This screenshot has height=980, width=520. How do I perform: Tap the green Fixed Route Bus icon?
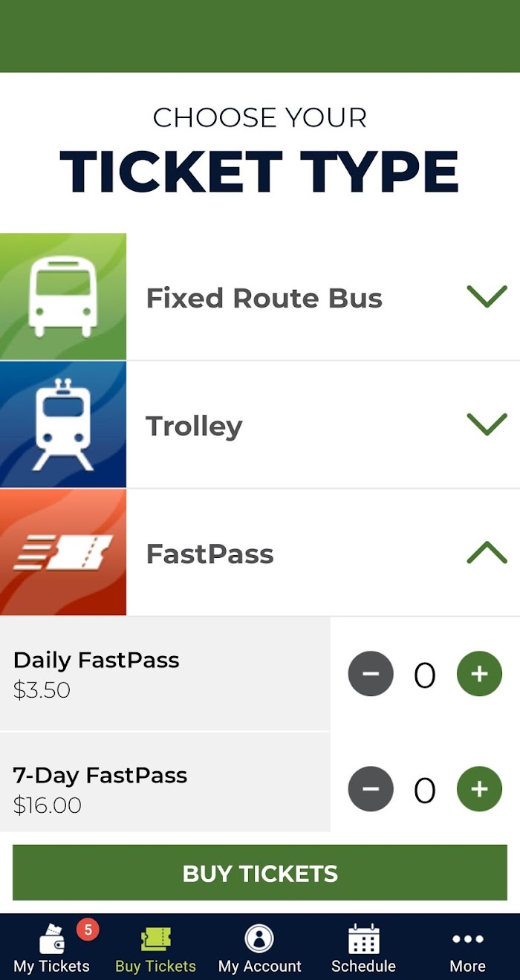click(x=63, y=296)
